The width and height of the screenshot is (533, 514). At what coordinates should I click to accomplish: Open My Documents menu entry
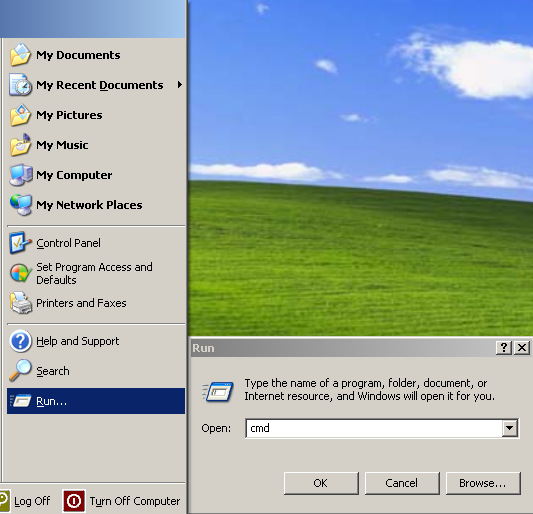(x=96, y=55)
